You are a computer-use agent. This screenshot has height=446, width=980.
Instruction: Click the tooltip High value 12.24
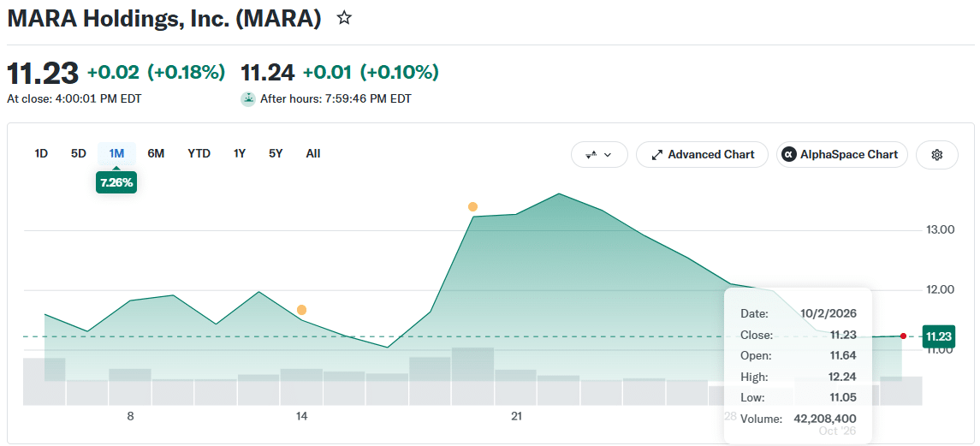[843, 377]
